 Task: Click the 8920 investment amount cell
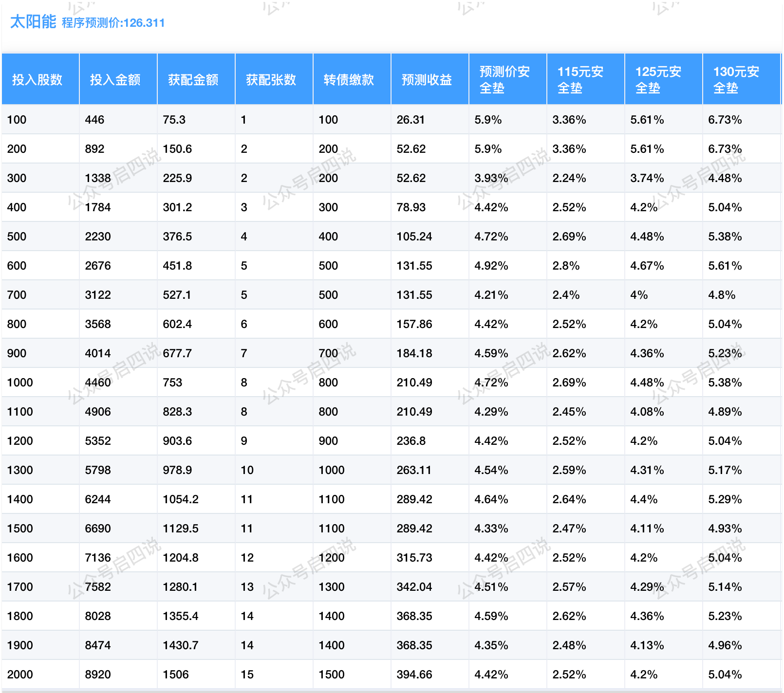pyautogui.click(x=98, y=675)
